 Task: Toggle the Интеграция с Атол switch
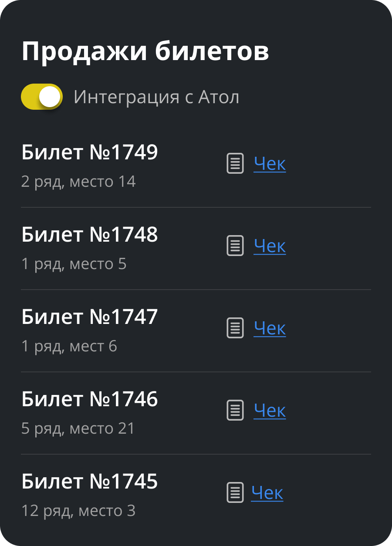42,97
